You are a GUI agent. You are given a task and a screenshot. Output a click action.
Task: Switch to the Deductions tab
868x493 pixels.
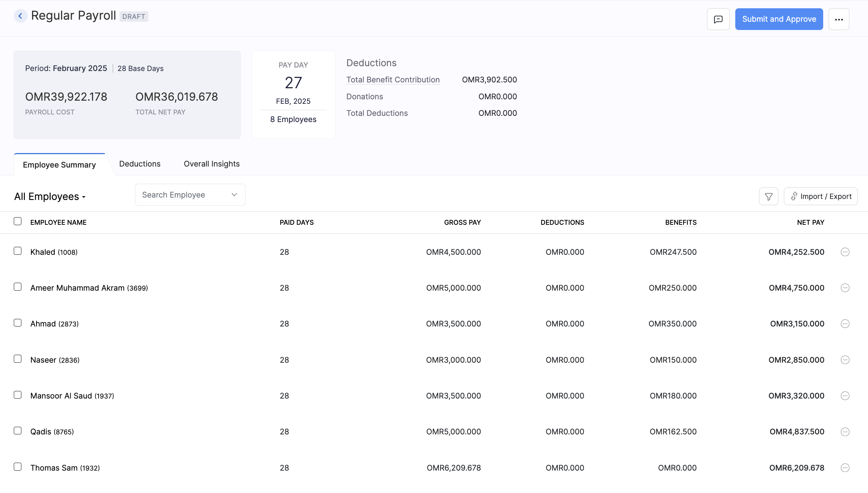[140, 164]
